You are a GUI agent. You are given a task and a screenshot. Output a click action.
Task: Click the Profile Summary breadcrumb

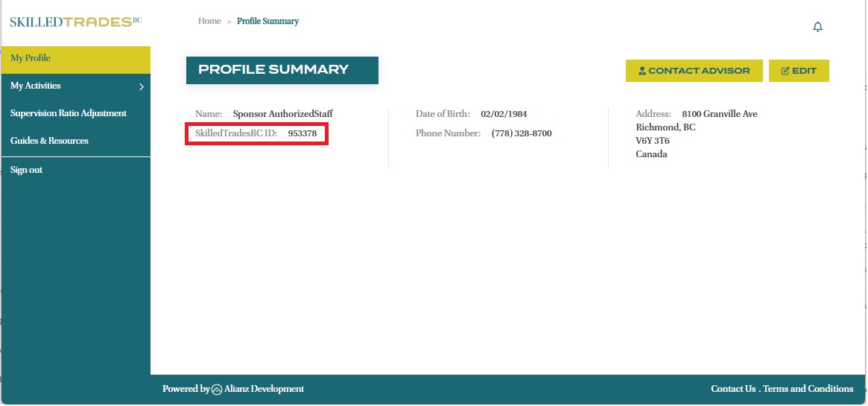click(267, 21)
